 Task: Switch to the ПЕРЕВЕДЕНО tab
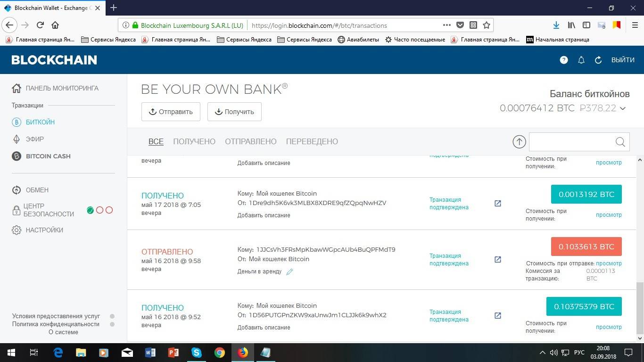[x=312, y=141]
